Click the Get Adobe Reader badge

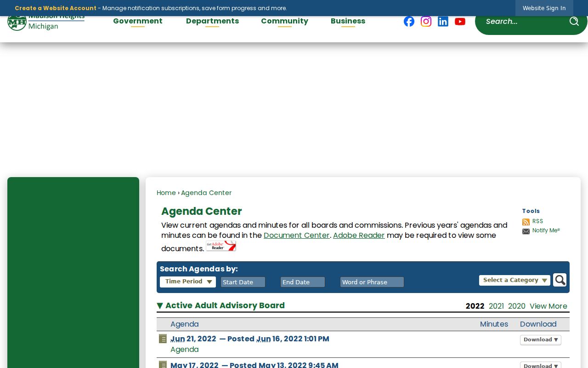(221, 246)
